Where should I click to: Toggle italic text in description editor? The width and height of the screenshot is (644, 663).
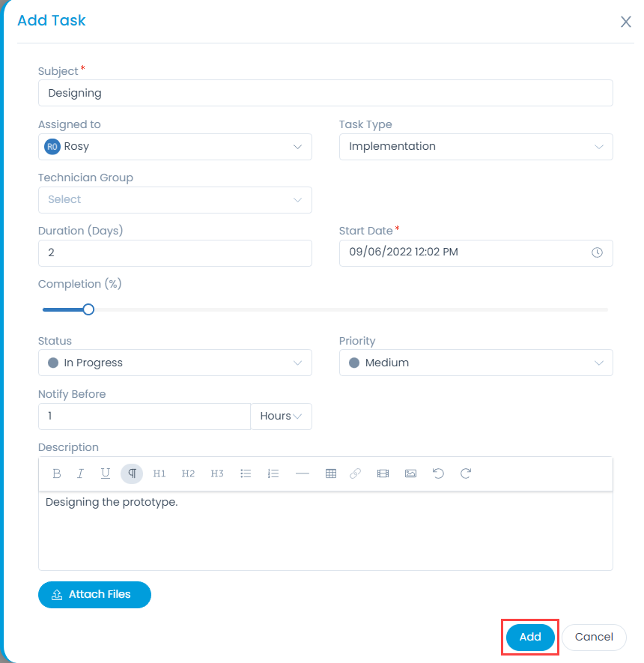[80, 473]
